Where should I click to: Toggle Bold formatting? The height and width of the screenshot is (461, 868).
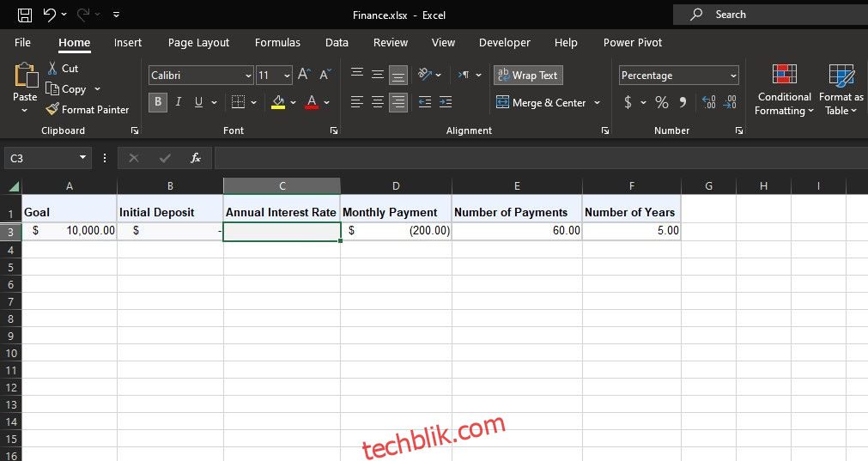coord(158,102)
